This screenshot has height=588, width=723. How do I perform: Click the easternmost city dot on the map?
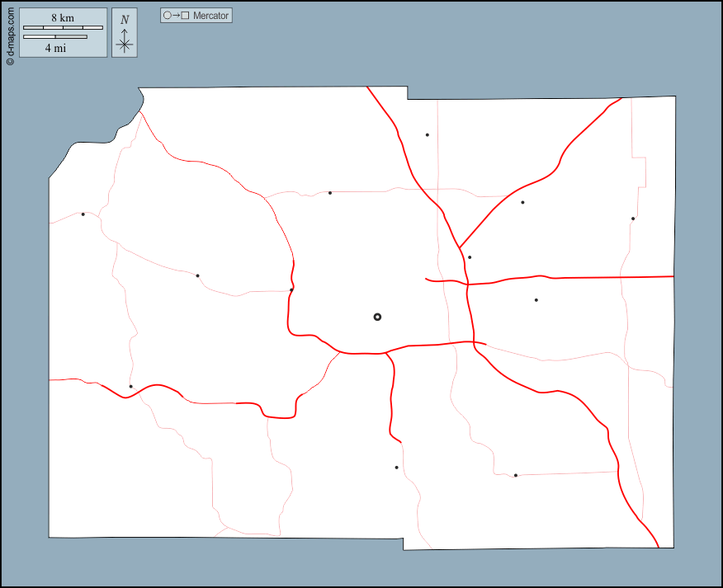coord(633,219)
